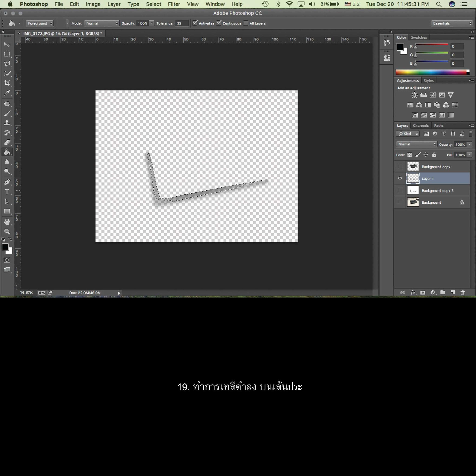Hide Layer 1 visibility eye

coord(400,178)
